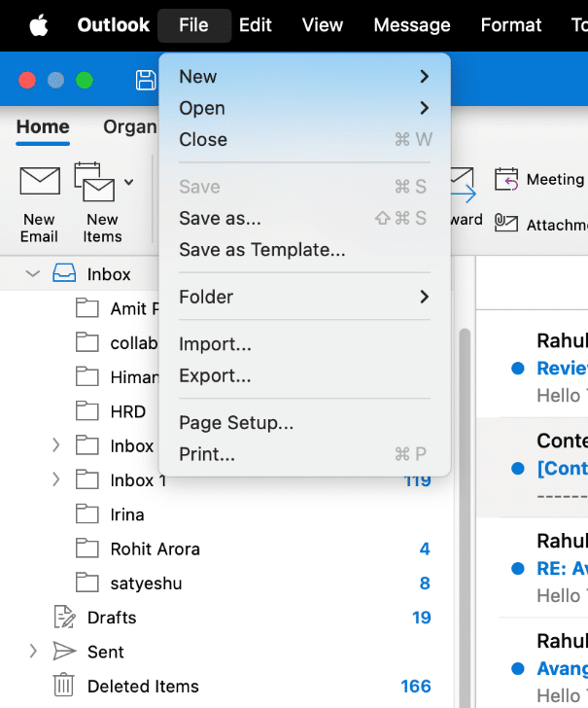Open the unread Avang message subject

pyautogui.click(x=563, y=668)
